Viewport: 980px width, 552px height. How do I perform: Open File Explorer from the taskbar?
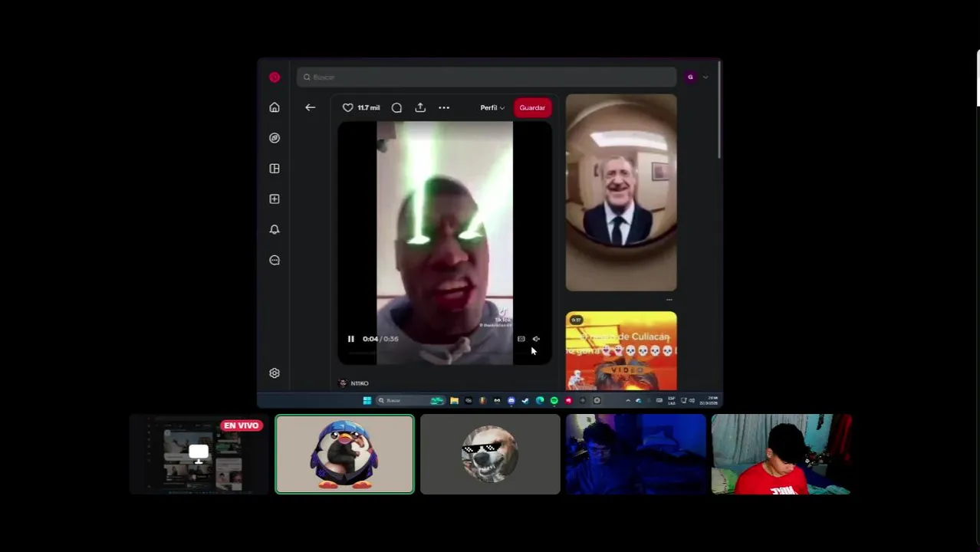[x=454, y=400]
